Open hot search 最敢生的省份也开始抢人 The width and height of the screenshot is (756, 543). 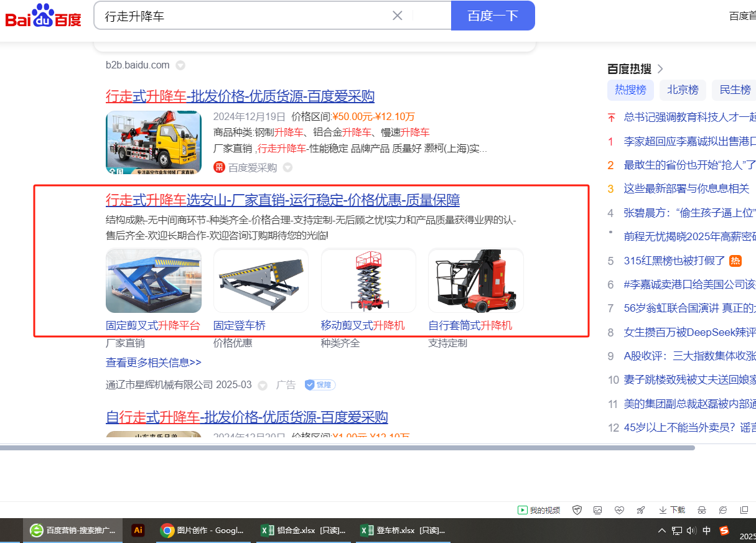point(690,165)
